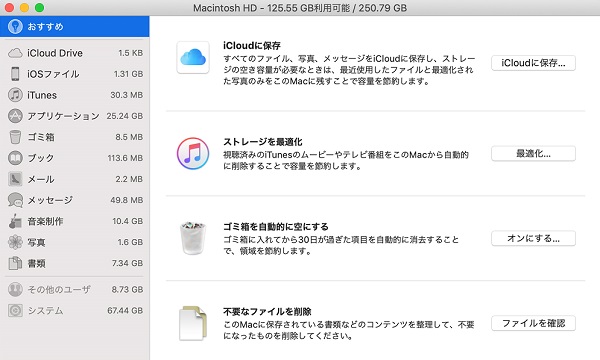Click the large iTunes icon for ストレージを最適化
The width and height of the screenshot is (600, 360).
(x=193, y=153)
